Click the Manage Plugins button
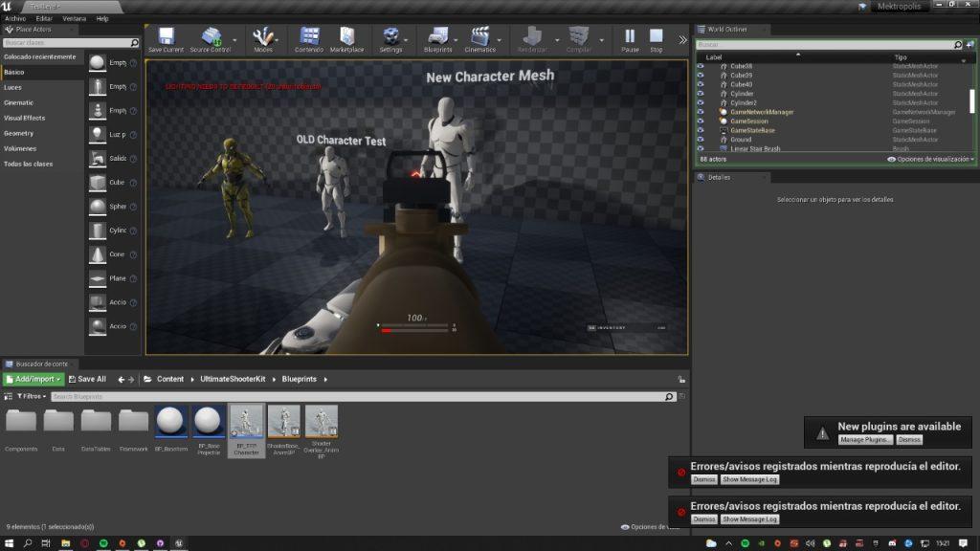This screenshot has height=551, width=980. pos(865,440)
